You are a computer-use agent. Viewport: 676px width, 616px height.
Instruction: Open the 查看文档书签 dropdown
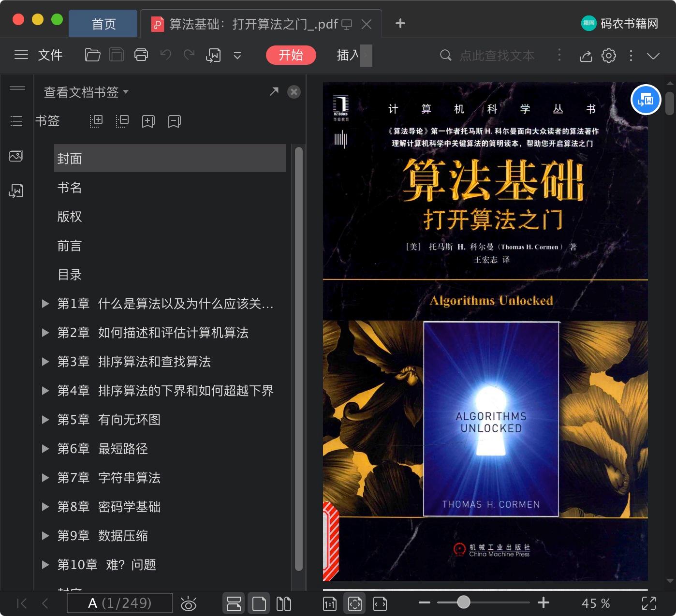(86, 92)
